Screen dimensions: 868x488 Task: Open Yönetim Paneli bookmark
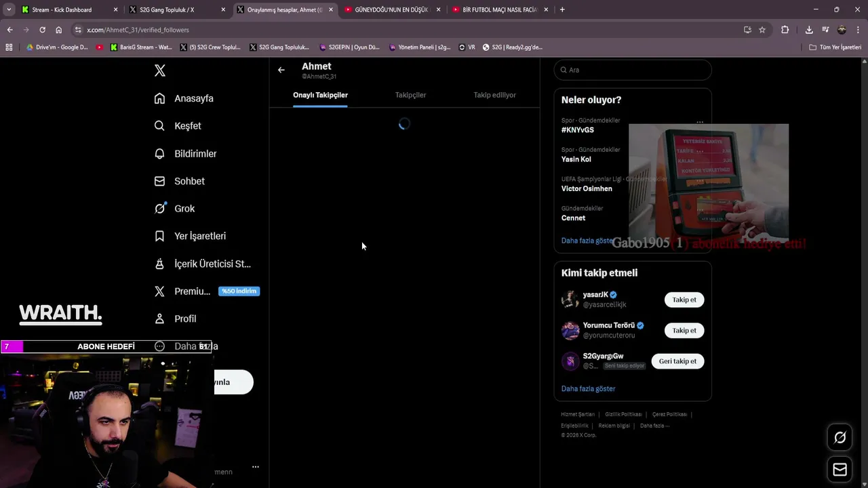[x=420, y=47]
